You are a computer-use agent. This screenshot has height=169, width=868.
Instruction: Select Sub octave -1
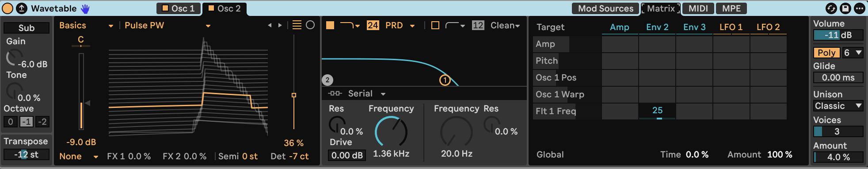pyautogui.click(x=27, y=122)
